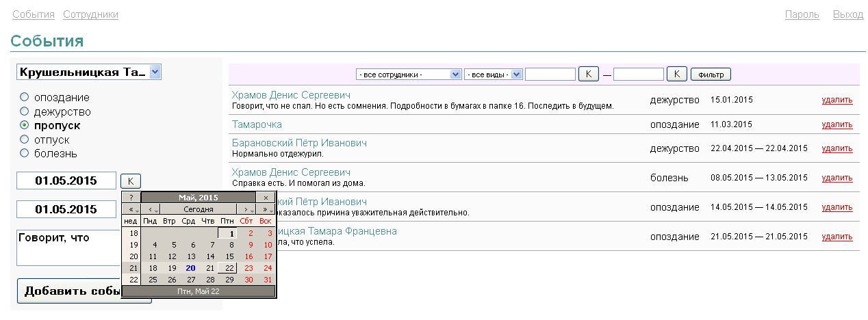Go to previous month in calendar
868x320 pixels.
click(151, 209)
